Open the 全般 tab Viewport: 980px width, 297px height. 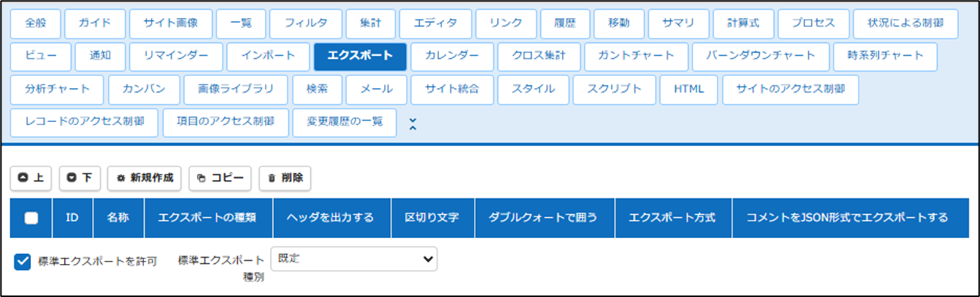[x=35, y=23]
